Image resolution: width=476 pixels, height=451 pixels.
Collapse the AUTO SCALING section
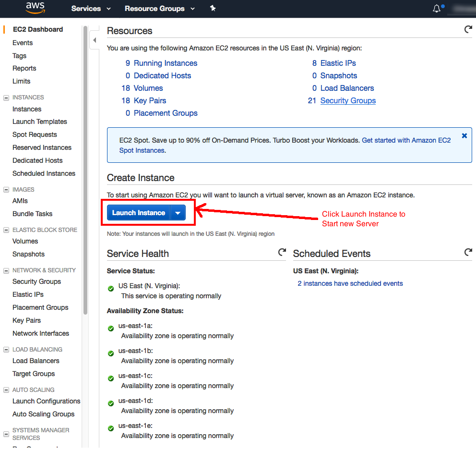pyautogui.click(x=6, y=390)
